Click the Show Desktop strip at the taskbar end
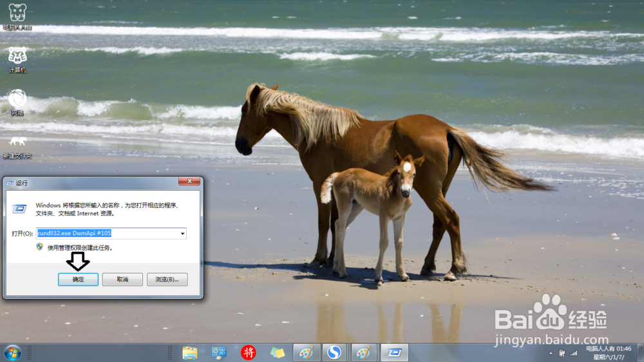 (x=640, y=353)
